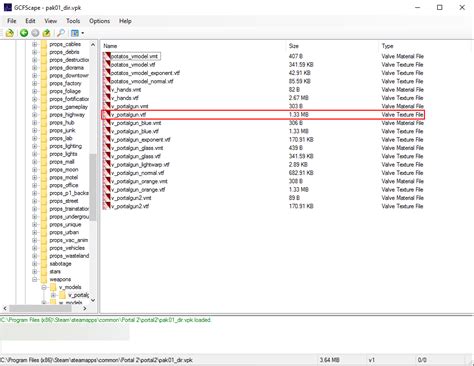Click the v_portalgun_glass.vtf file icon

click(107, 156)
